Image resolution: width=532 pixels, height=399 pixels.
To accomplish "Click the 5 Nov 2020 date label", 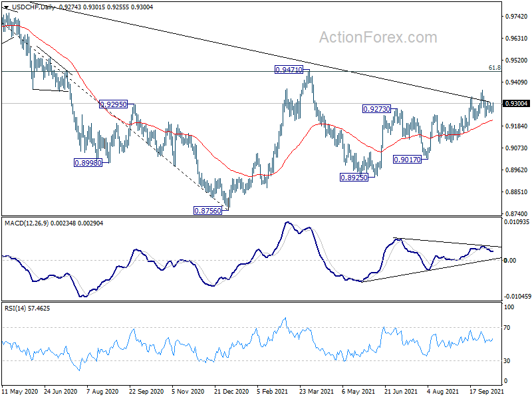I will 188,391.
